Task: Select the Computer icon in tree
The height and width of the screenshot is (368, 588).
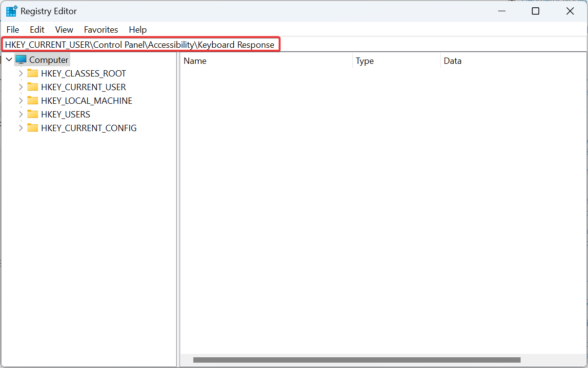Action: [x=21, y=60]
